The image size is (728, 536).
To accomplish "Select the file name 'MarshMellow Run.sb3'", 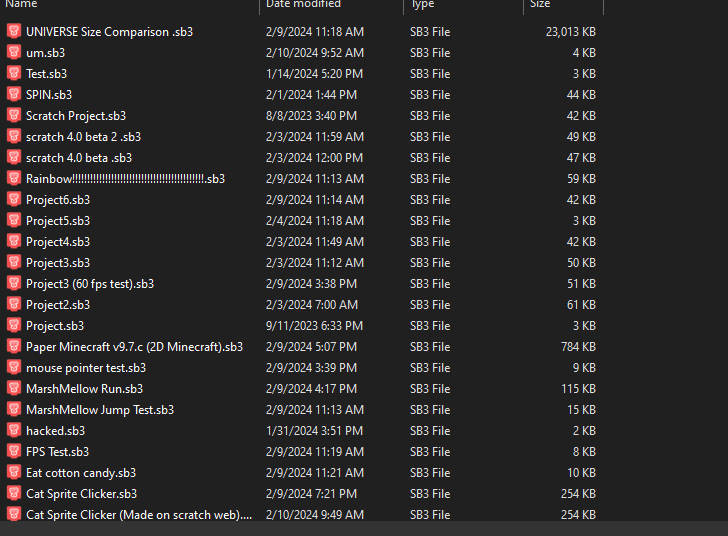I will 84,389.
